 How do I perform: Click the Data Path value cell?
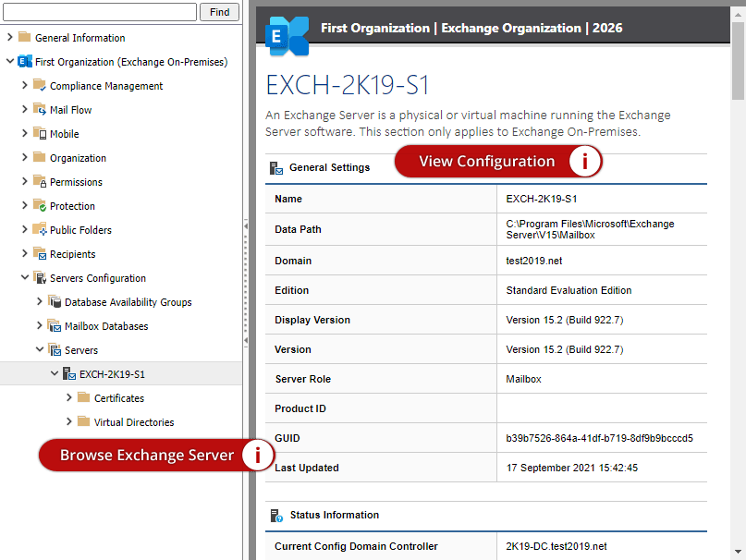pyautogui.click(x=602, y=229)
